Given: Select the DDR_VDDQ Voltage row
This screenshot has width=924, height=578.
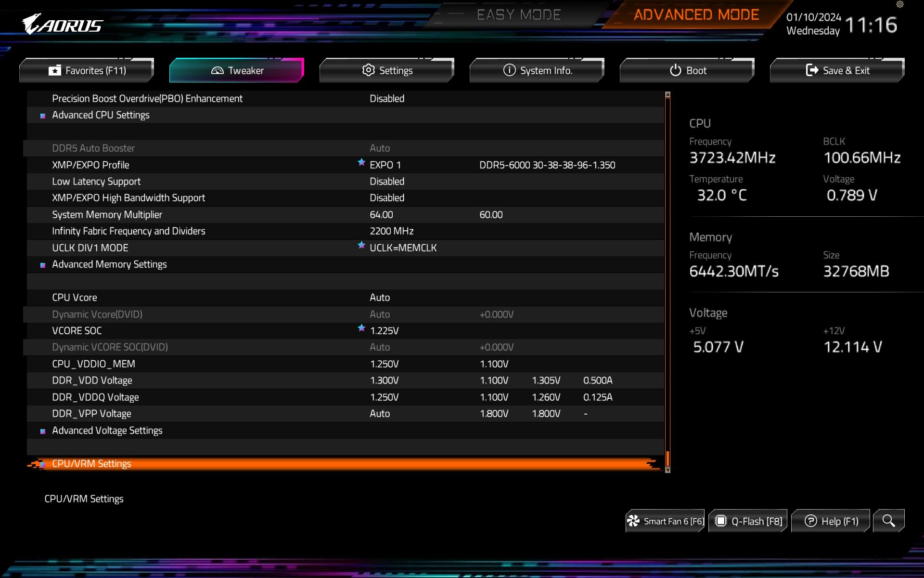Looking at the screenshot, I should 346,397.
